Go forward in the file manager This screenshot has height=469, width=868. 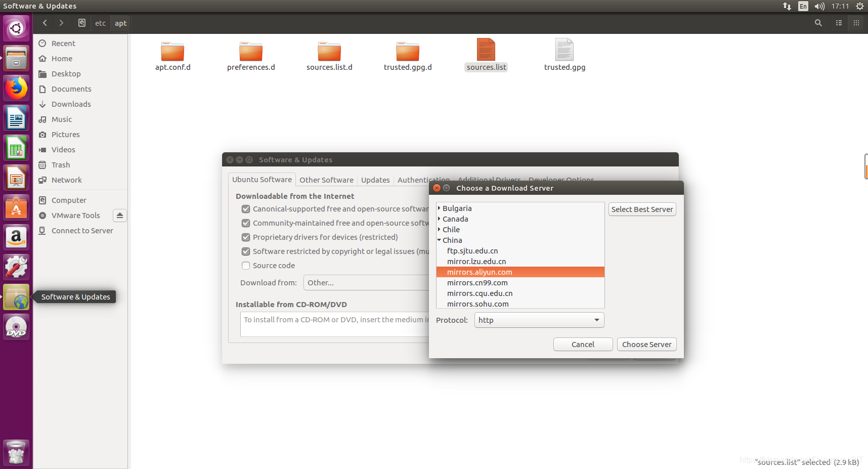pyautogui.click(x=61, y=23)
